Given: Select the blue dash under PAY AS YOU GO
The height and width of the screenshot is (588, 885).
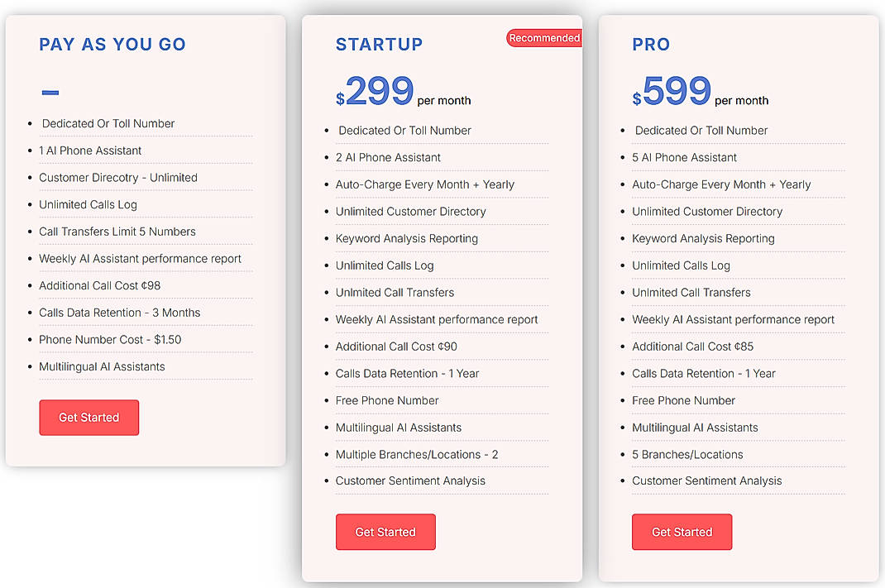Looking at the screenshot, I should (x=50, y=92).
